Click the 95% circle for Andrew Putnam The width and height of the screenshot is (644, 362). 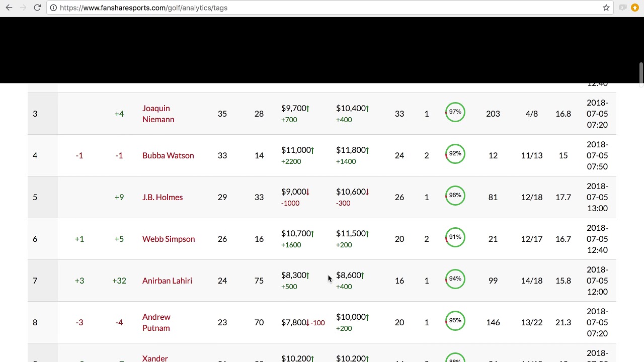tap(455, 321)
